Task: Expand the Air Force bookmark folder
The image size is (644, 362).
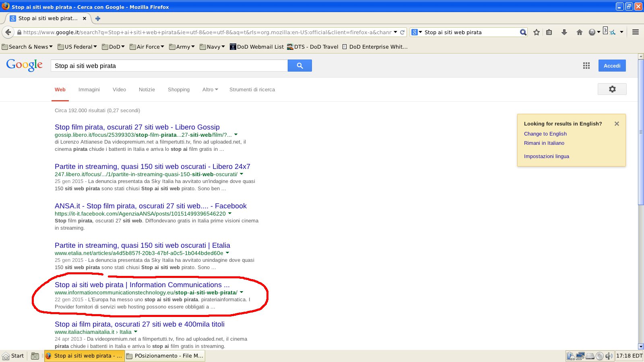Action: click(x=147, y=47)
